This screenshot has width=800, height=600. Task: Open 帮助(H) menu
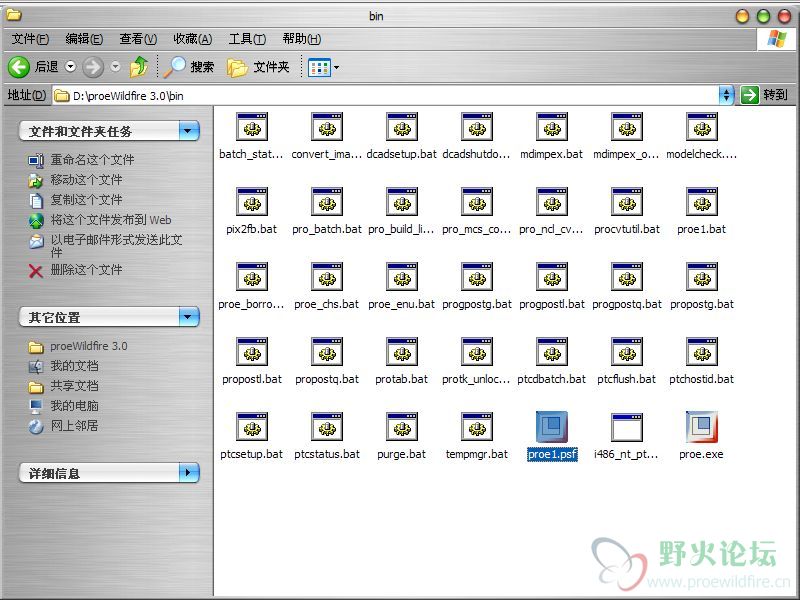[x=302, y=39]
